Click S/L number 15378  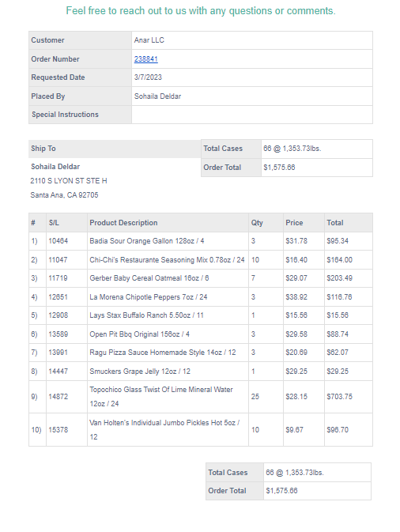pos(58,430)
